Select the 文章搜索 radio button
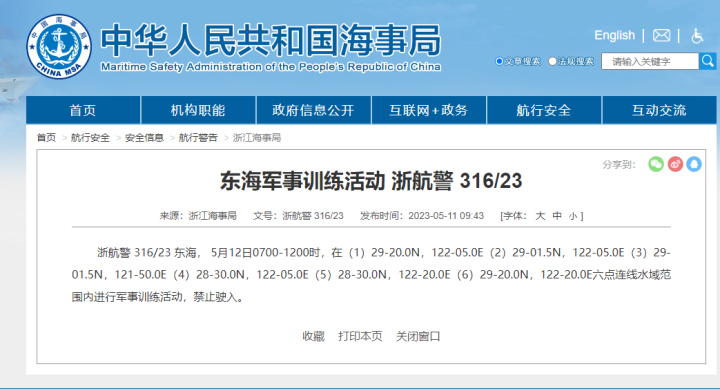 point(500,61)
